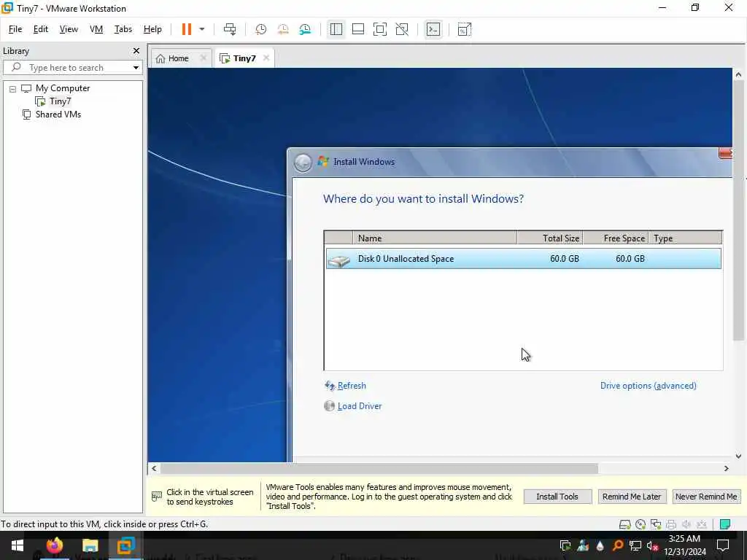
Task: Click the vertical scrollbar of VM view
Action: [738, 209]
